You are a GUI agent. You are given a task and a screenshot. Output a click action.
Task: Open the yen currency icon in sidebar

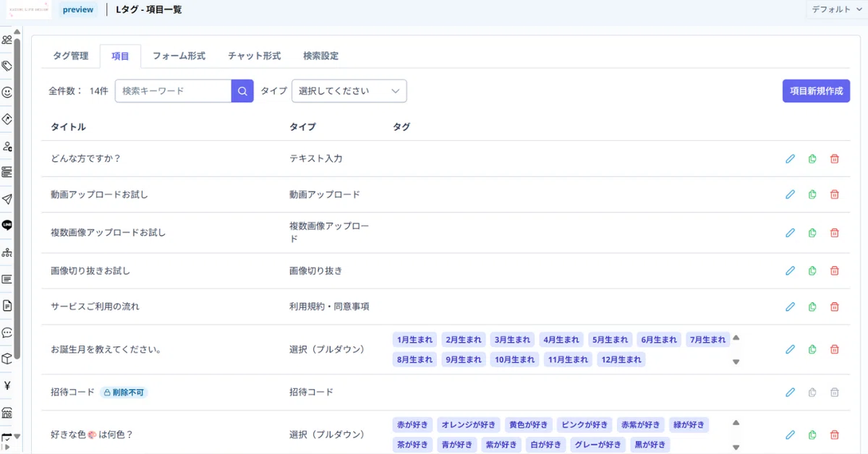click(x=7, y=385)
